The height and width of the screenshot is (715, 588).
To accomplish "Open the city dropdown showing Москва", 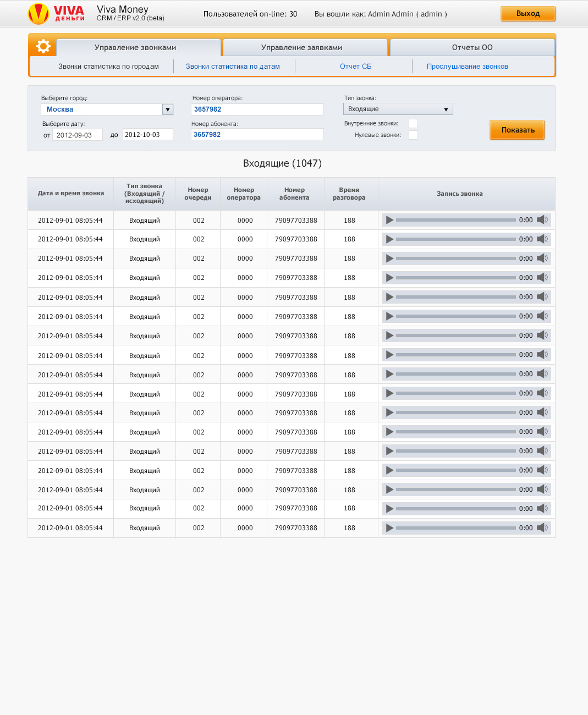I will [107, 109].
